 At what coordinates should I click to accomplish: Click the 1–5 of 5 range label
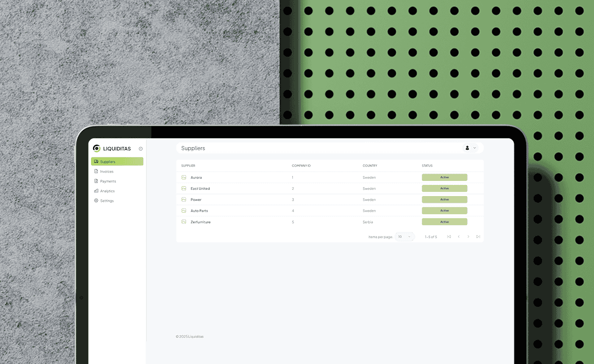[x=431, y=237]
